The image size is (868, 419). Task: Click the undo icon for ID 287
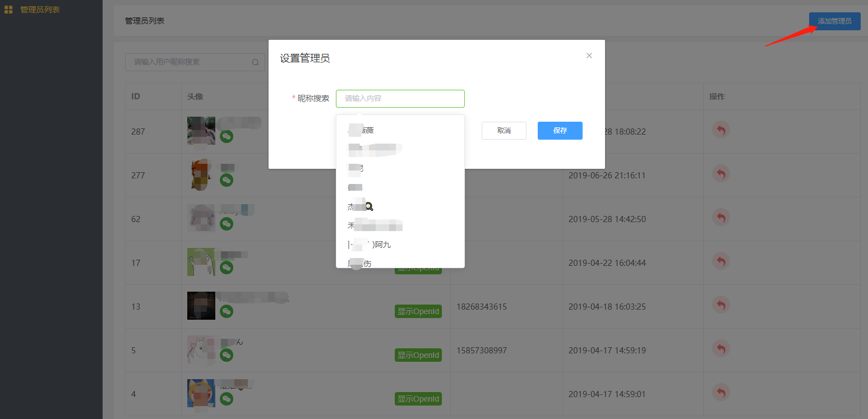[721, 130]
